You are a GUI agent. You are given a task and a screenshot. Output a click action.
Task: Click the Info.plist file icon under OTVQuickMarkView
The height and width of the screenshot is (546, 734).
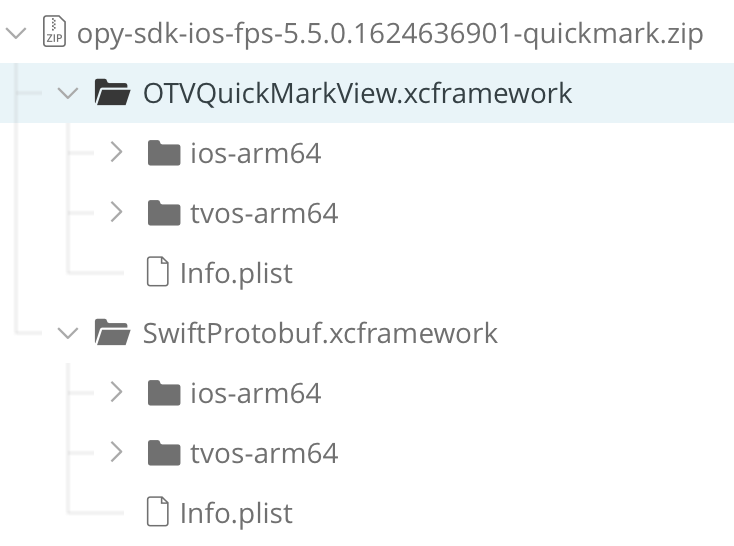(x=158, y=273)
